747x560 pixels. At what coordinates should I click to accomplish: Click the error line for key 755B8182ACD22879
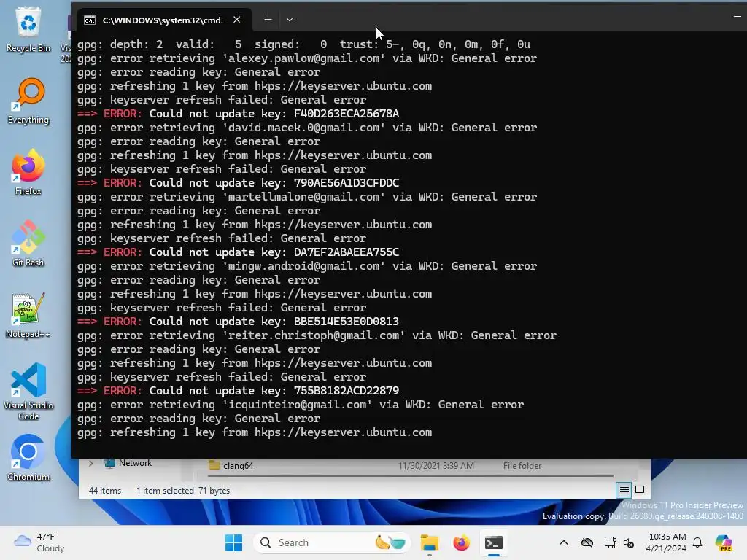pyautogui.click(x=239, y=391)
